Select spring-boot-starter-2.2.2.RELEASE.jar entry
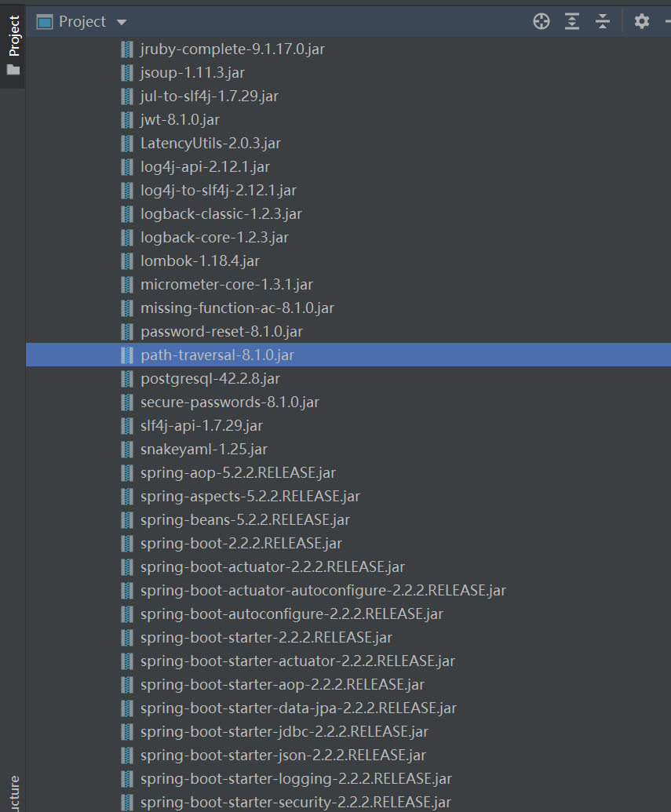 [266, 638]
